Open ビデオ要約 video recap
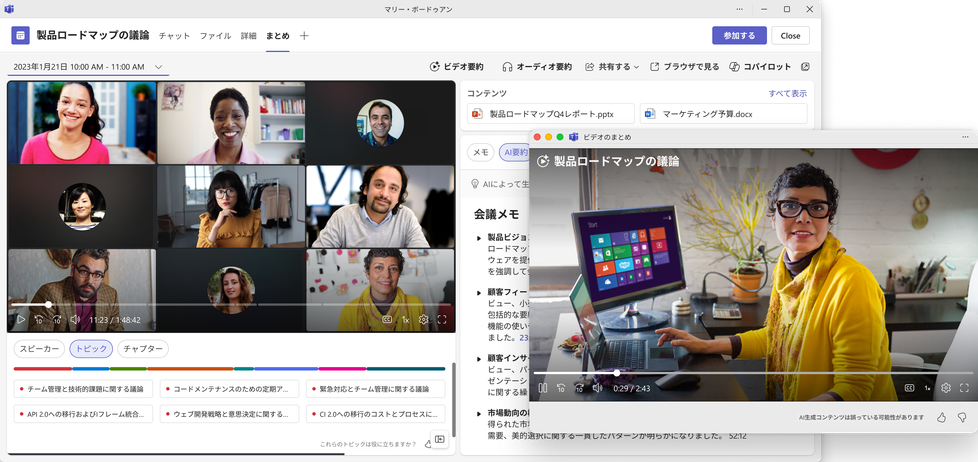 point(456,67)
